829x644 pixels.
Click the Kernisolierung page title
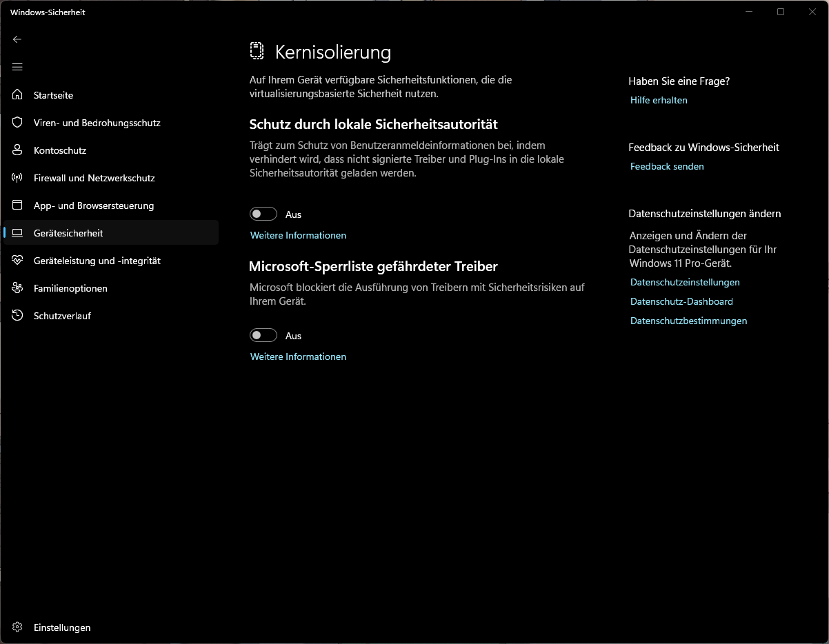(x=333, y=52)
